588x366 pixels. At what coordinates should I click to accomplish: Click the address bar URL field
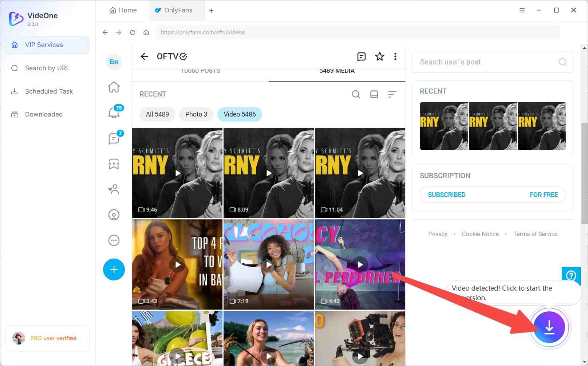(358, 32)
